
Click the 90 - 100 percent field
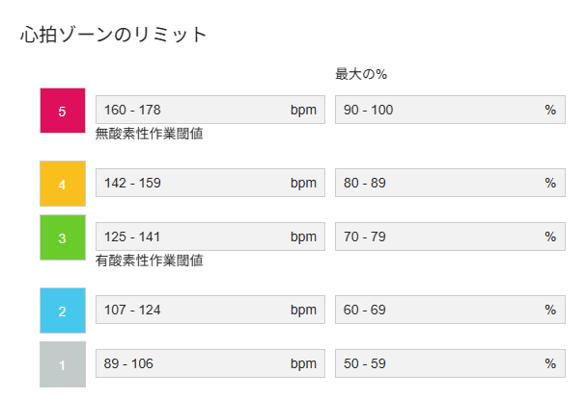(450, 110)
